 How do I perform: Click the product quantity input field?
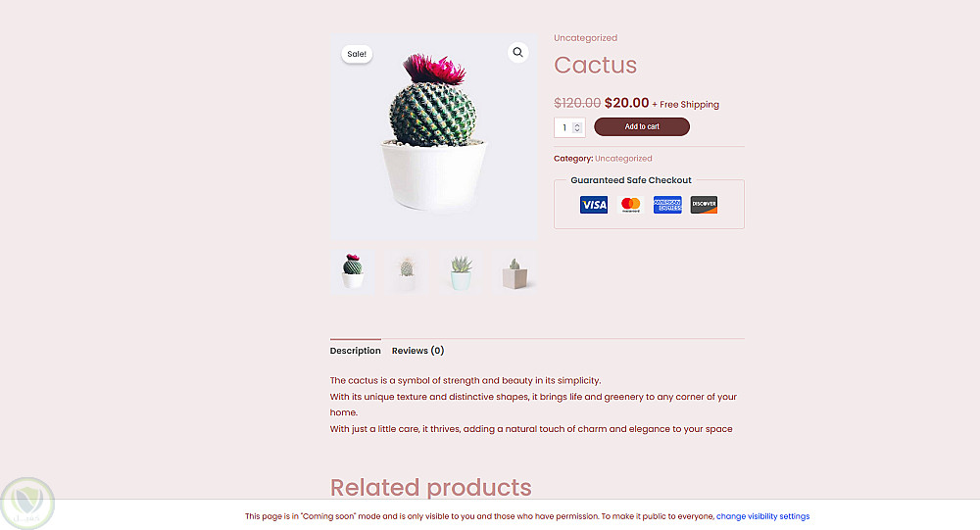point(564,127)
